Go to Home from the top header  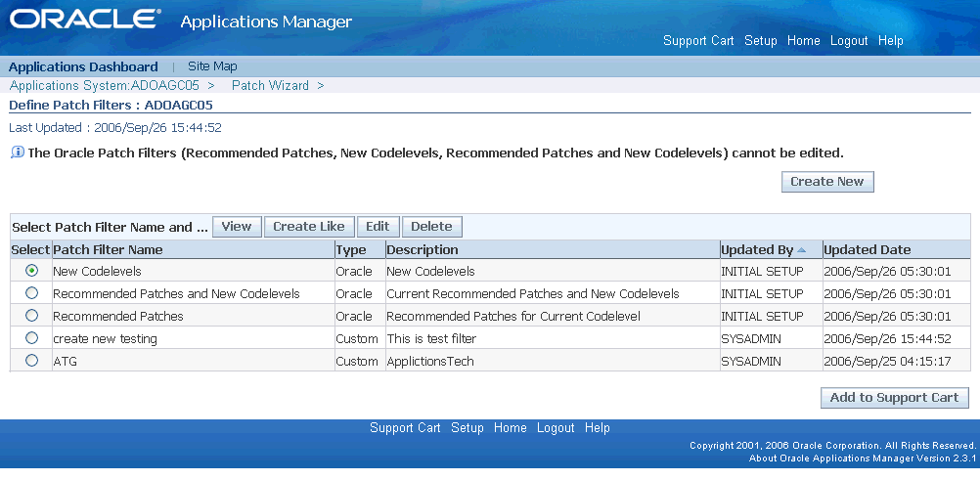(804, 41)
